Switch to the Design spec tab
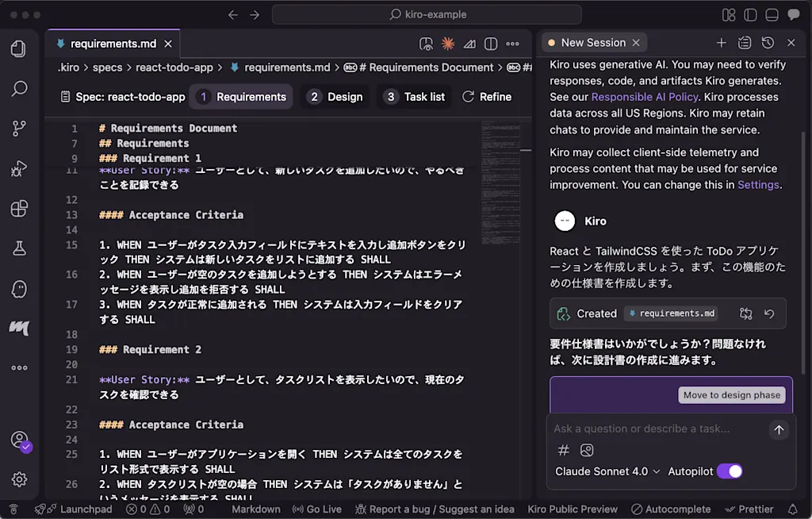 [336, 97]
